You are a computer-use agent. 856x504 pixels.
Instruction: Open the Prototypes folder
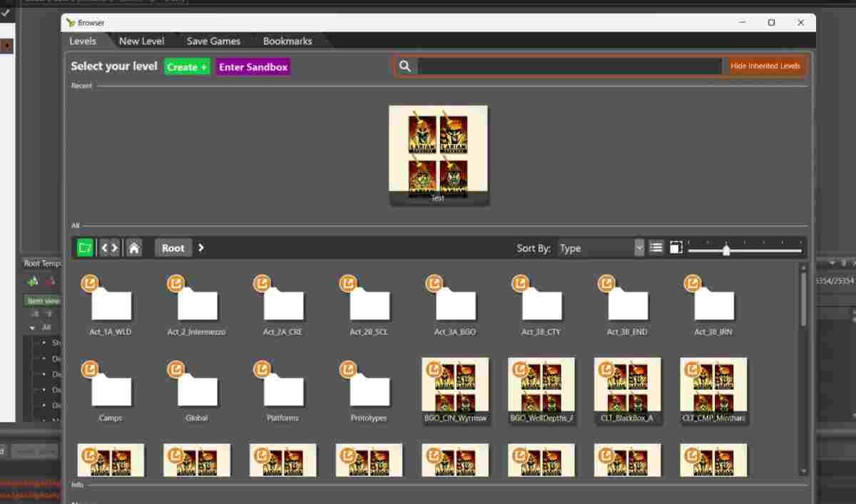(x=370, y=391)
